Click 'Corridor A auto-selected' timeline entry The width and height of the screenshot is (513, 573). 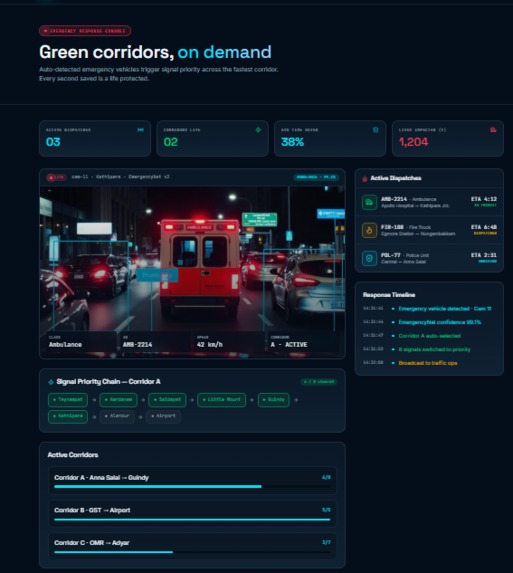pyautogui.click(x=429, y=336)
